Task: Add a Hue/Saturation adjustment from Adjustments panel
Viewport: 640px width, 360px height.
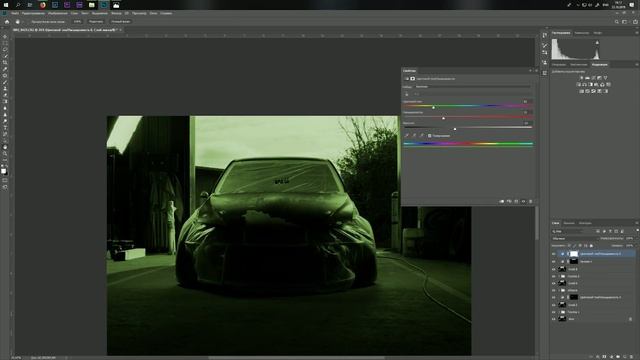Action: [x=579, y=84]
